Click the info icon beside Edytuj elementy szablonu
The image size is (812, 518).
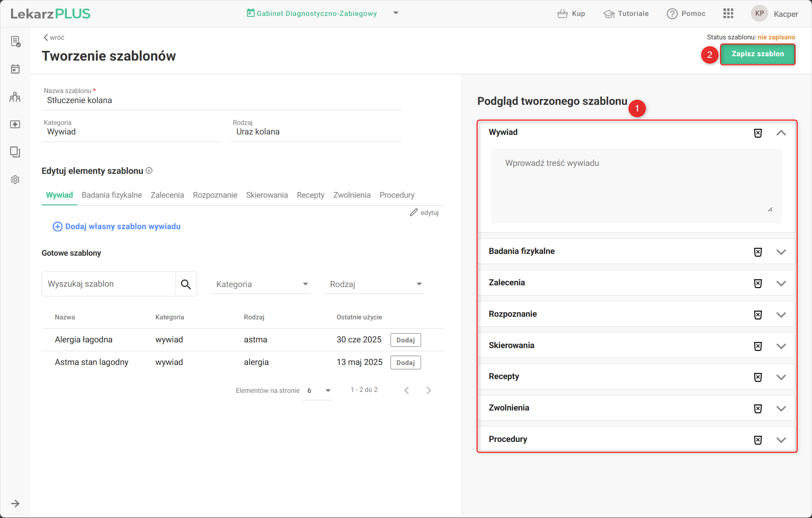[149, 171]
